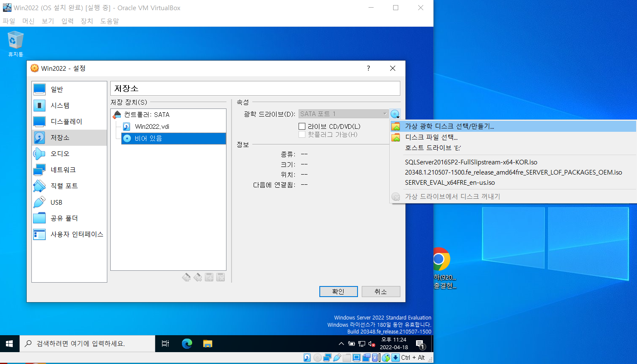Click mouse integration status icon
The width and height of the screenshot is (637, 364).
coord(386,358)
